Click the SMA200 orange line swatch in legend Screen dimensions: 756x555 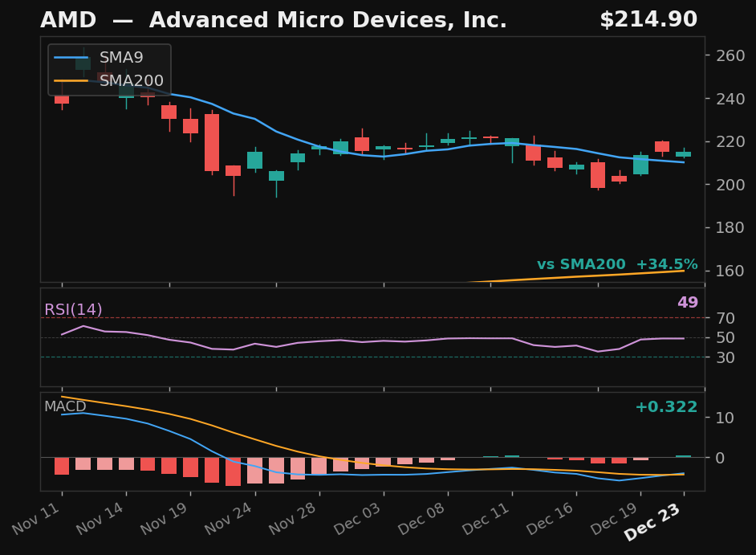coord(71,81)
